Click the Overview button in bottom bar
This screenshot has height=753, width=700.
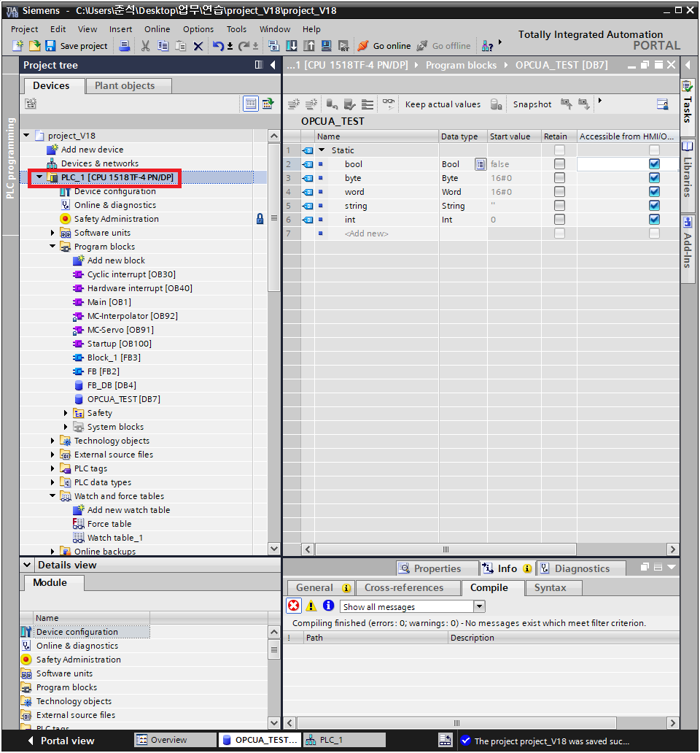(175, 740)
